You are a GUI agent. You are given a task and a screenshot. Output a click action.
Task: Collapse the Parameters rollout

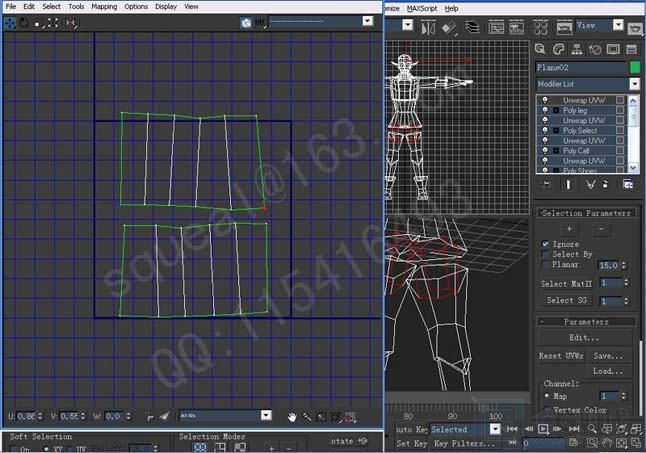[x=585, y=322]
